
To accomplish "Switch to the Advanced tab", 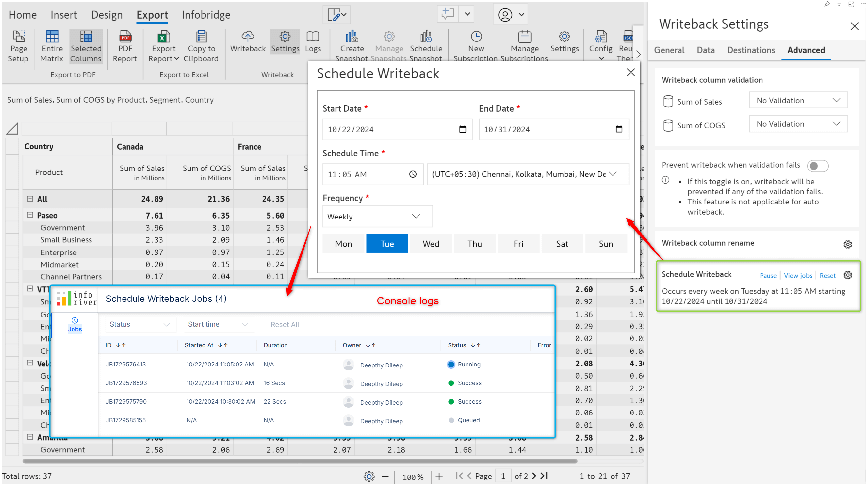I will [806, 49].
